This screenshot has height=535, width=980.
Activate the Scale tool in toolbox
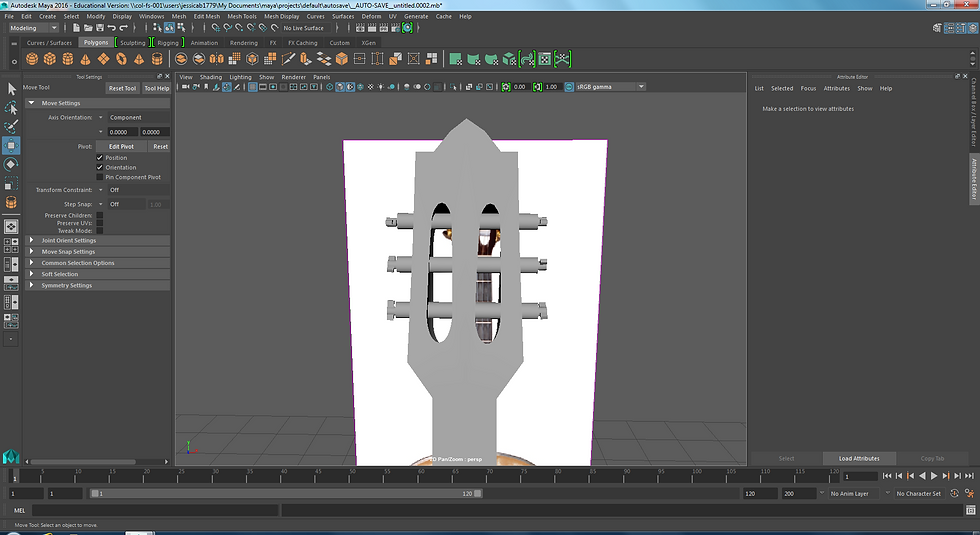(11, 183)
